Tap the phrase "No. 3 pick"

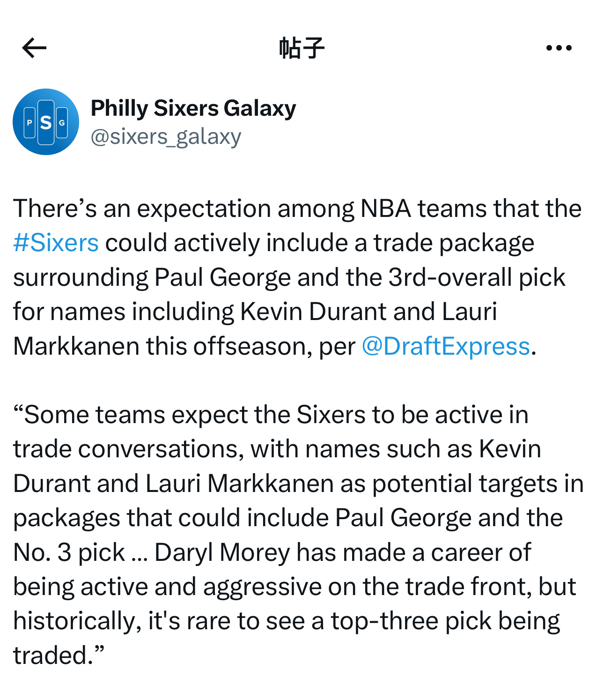coord(69,552)
